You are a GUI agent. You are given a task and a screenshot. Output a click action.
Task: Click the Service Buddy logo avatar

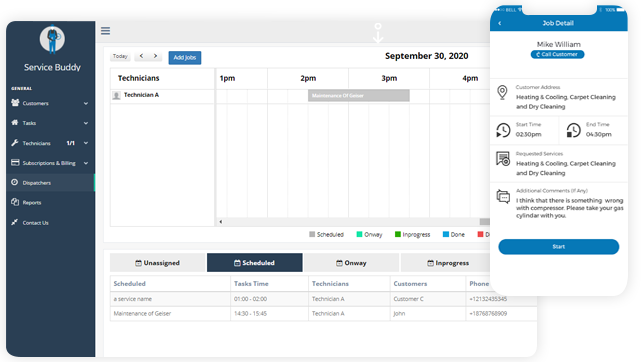pos(52,39)
